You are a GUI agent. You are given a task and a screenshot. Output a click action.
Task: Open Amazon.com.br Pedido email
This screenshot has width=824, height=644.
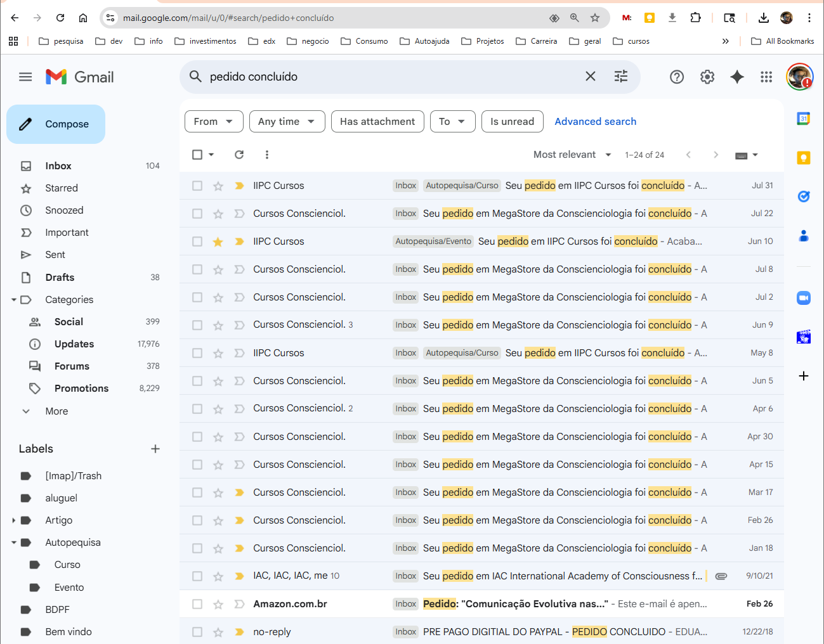(482, 604)
